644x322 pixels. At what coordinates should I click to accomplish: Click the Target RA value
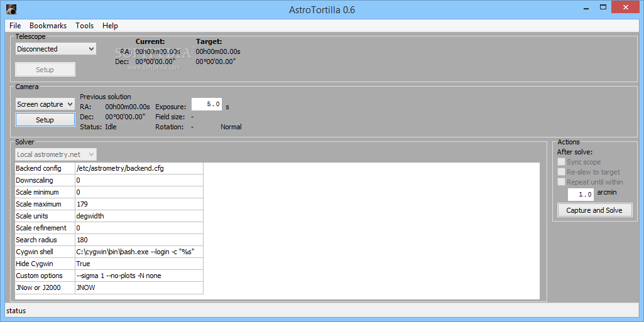coord(217,51)
